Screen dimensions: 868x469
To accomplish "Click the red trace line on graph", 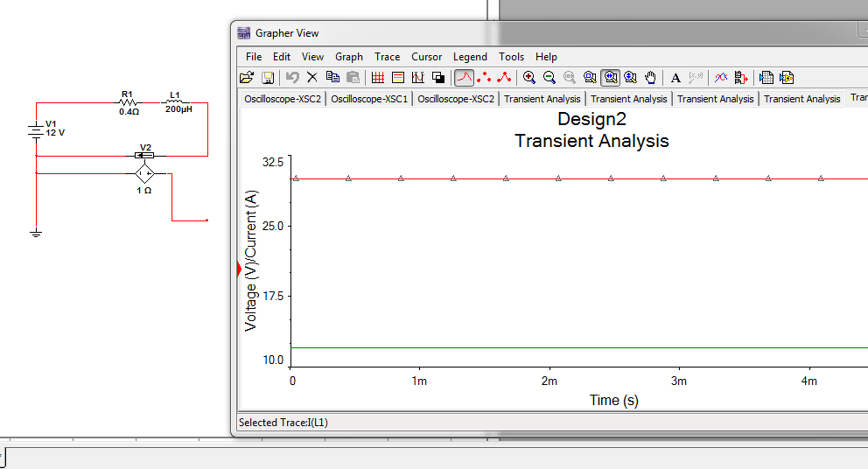I will (579, 178).
